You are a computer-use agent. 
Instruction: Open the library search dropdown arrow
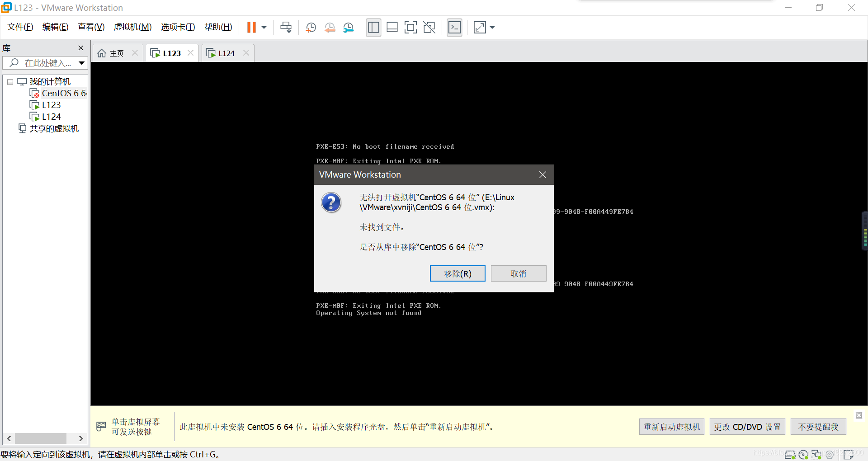[x=81, y=63]
